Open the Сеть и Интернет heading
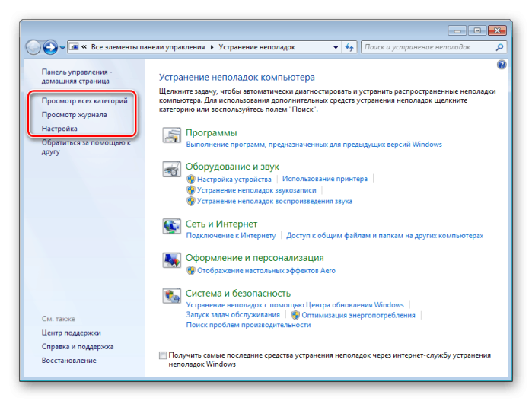The width and height of the screenshot is (532, 401). pyautogui.click(x=221, y=224)
